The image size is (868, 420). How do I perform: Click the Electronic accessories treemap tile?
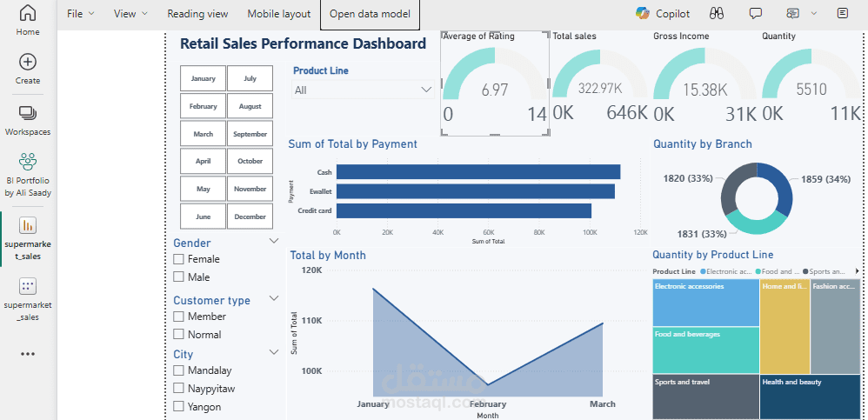[706, 303]
